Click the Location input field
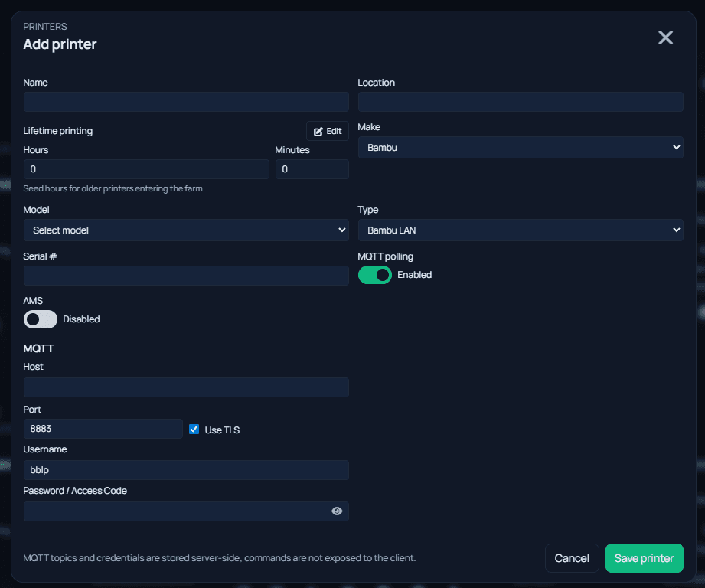 click(521, 101)
